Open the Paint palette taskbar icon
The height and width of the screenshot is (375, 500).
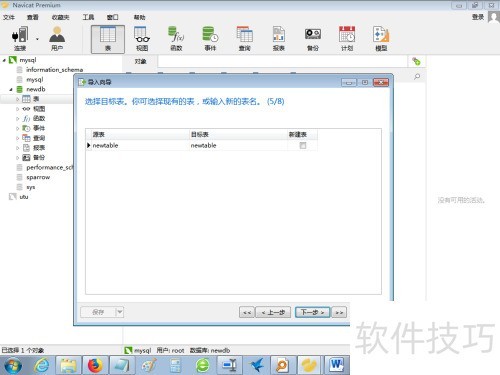(x=149, y=365)
